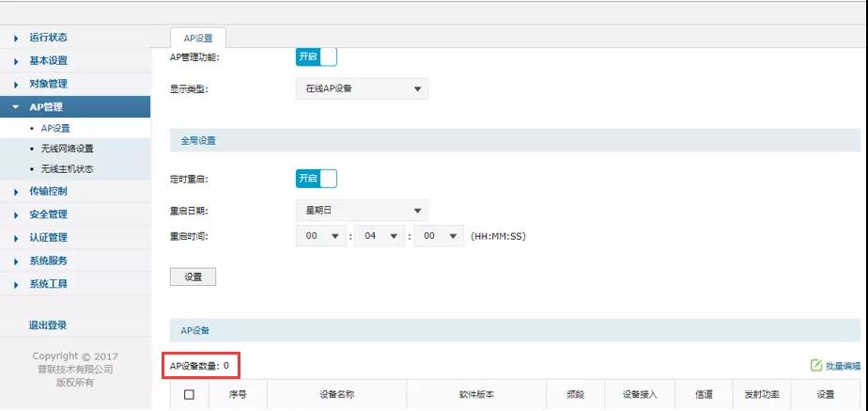Toggle the 定时重启 switch

point(316,179)
